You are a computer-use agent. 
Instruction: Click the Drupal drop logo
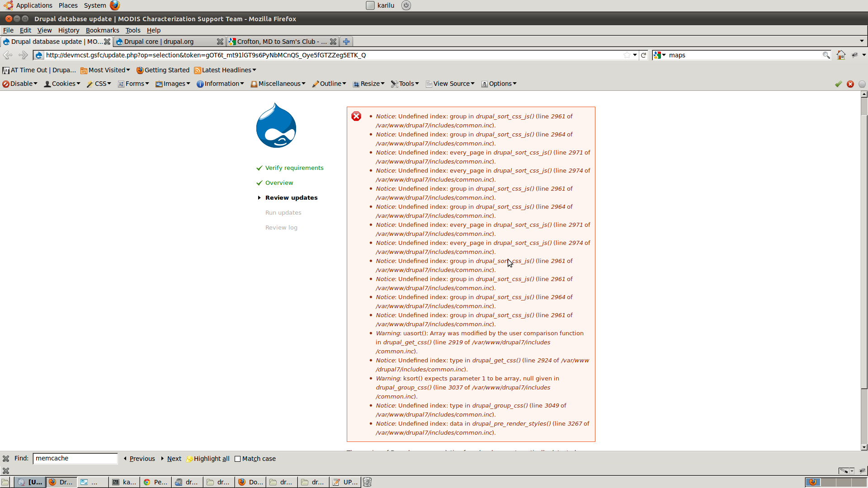point(276,125)
